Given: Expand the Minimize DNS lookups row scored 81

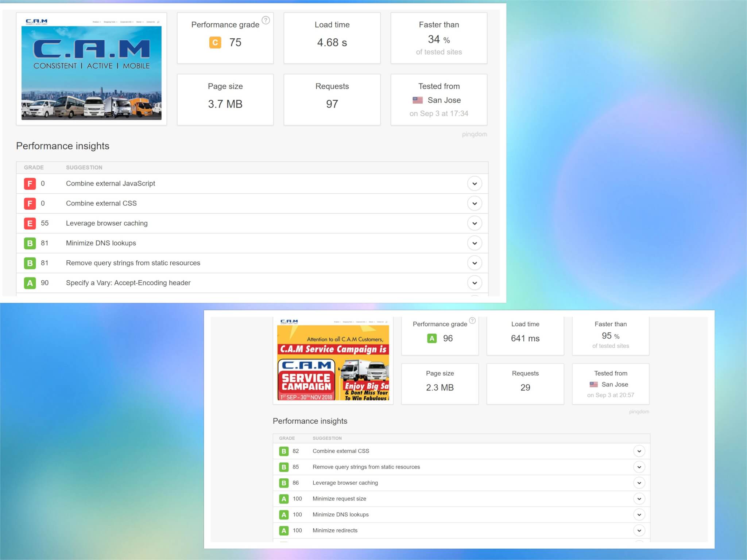Looking at the screenshot, I should point(475,243).
